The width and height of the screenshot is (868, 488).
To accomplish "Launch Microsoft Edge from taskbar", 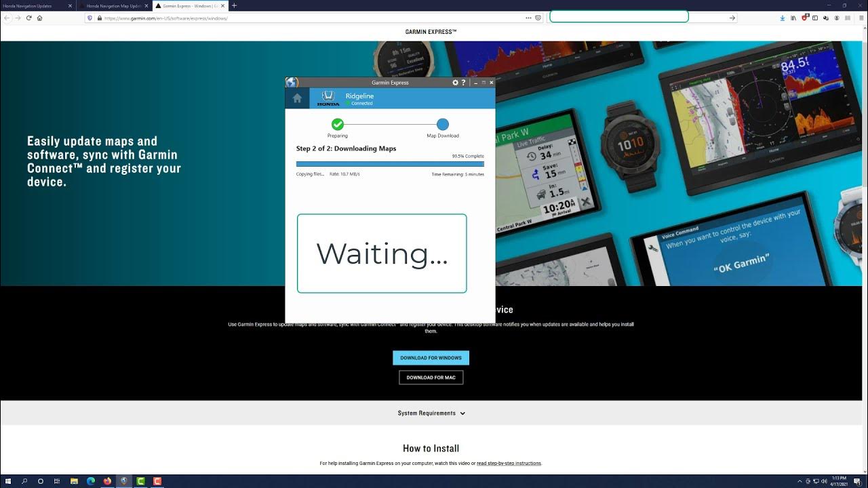I will [x=91, y=481].
